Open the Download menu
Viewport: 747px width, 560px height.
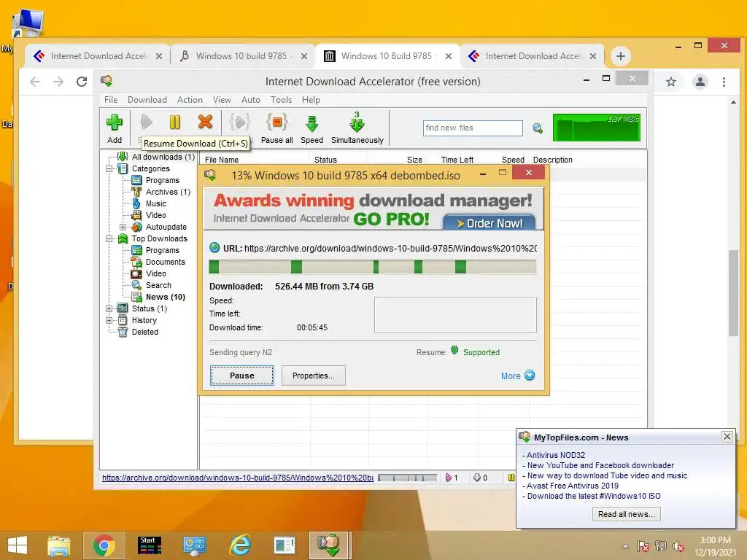coord(147,99)
